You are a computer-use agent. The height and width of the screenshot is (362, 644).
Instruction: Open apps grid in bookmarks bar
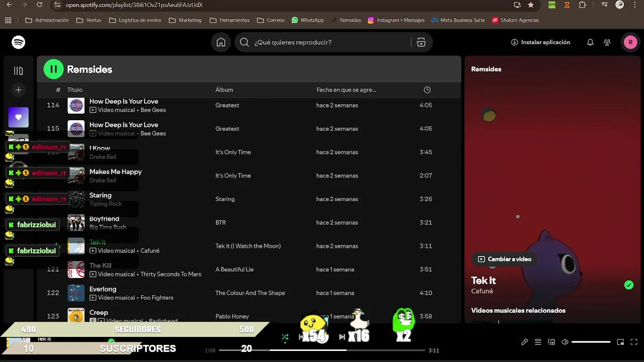tap(8, 20)
